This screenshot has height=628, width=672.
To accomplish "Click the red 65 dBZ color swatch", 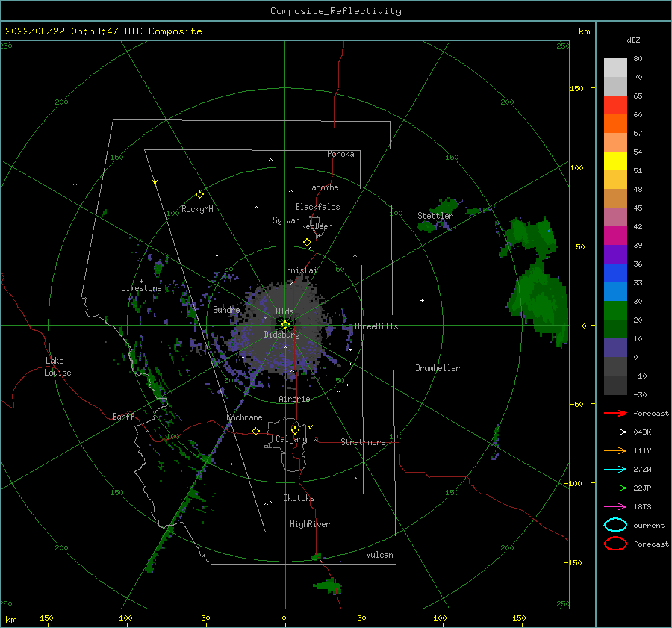I will 615,105.
